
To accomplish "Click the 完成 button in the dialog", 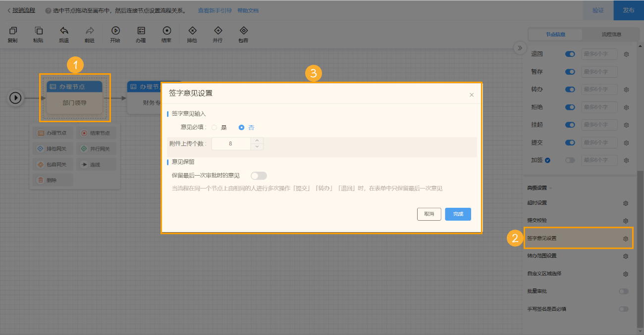I will click(458, 214).
